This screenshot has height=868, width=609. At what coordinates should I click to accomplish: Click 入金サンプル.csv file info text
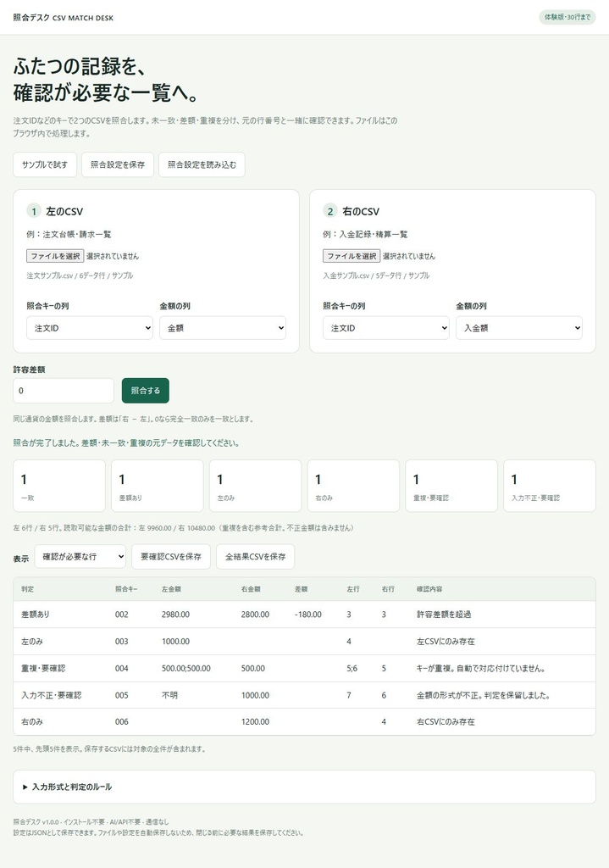pos(376,275)
